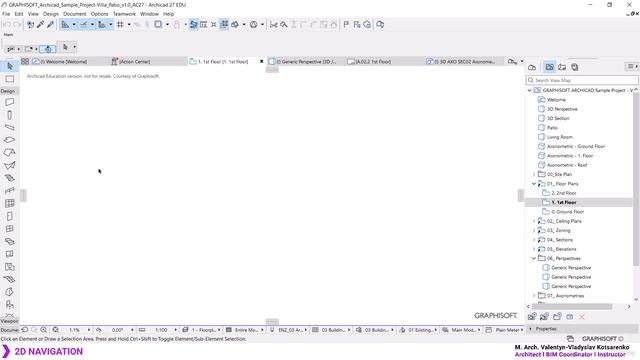Click the Zoom In magnifier in bottom bar

(x=43, y=330)
